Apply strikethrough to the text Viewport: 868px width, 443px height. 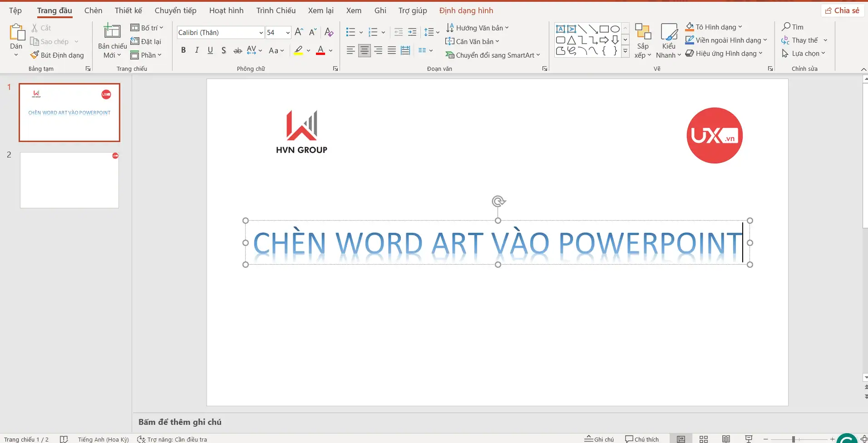click(237, 50)
